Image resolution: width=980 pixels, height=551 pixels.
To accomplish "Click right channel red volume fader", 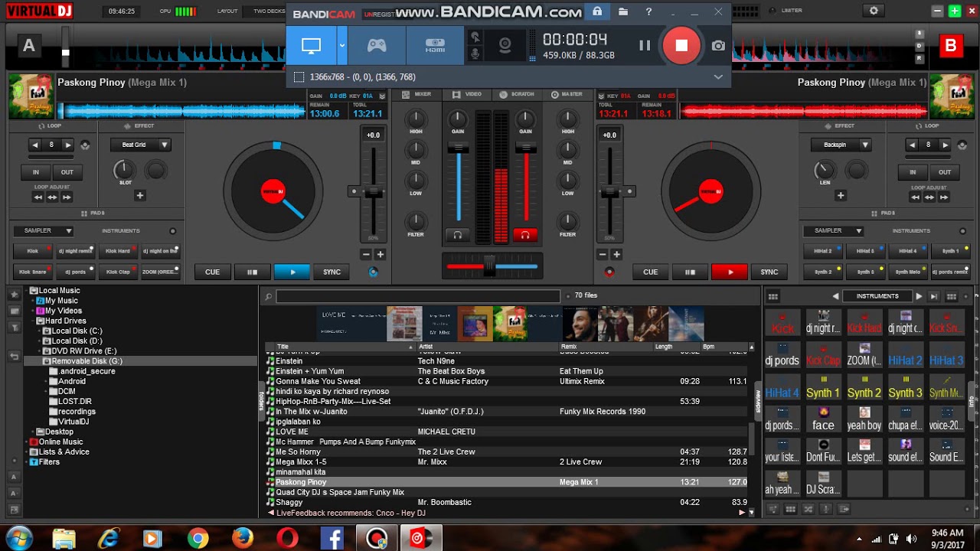I will click(525, 148).
